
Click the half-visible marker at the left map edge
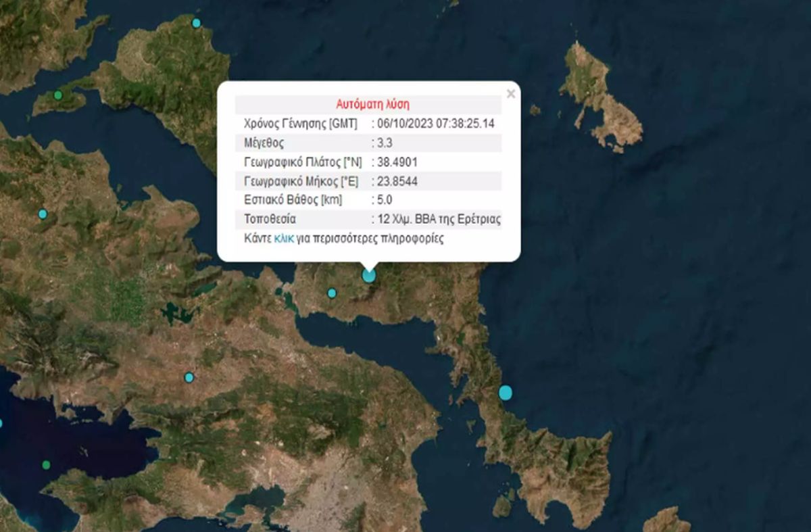[x=1, y=423]
